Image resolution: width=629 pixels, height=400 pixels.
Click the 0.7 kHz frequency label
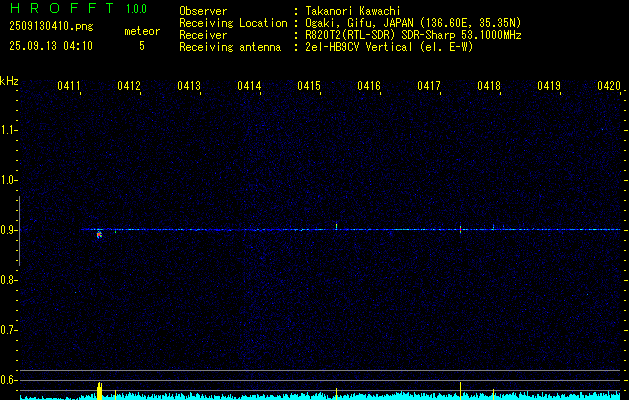[x=8, y=330]
